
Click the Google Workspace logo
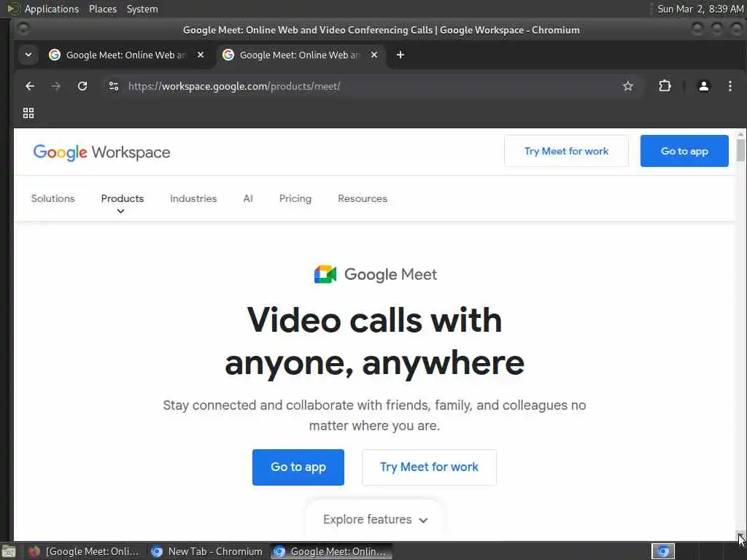101,152
